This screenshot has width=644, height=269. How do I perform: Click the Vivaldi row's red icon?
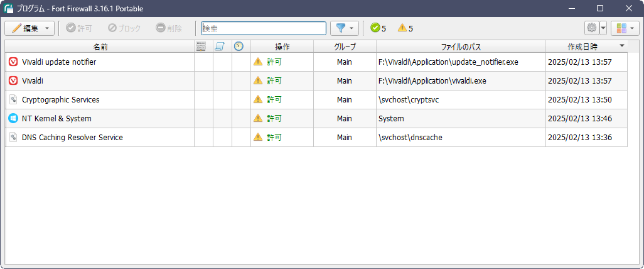[13, 81]
